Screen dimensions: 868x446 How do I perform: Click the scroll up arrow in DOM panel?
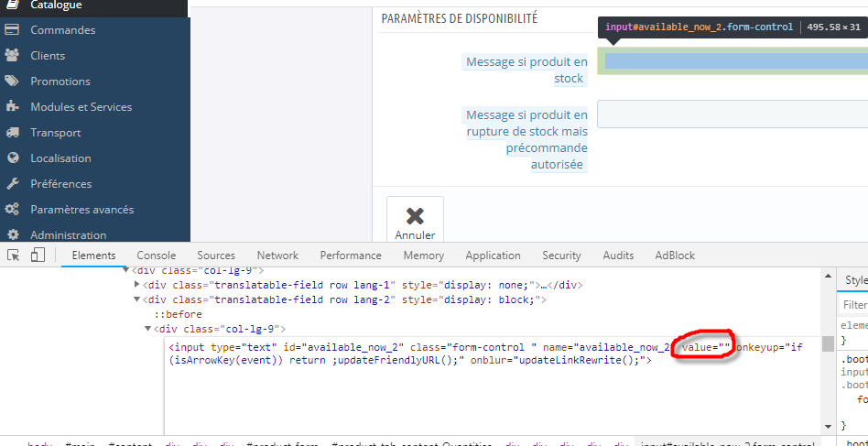(x=828, y=275)
